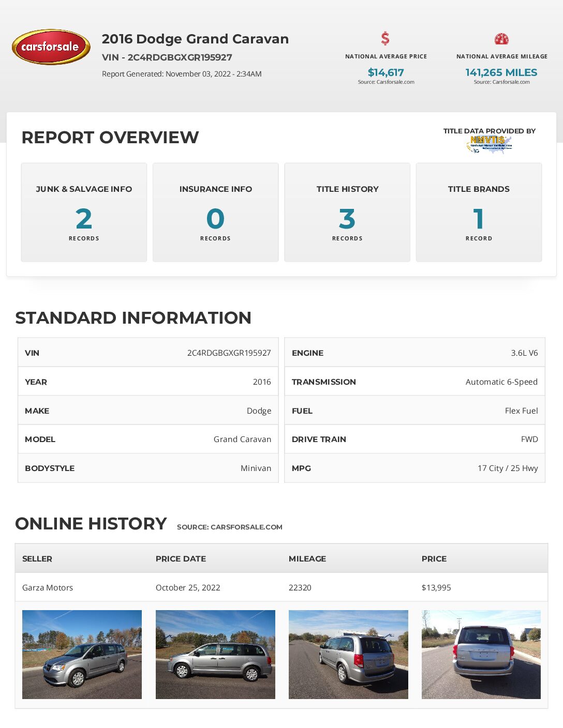Click the MILEAGE column header
563x728 pixels.
pos(307,558)
